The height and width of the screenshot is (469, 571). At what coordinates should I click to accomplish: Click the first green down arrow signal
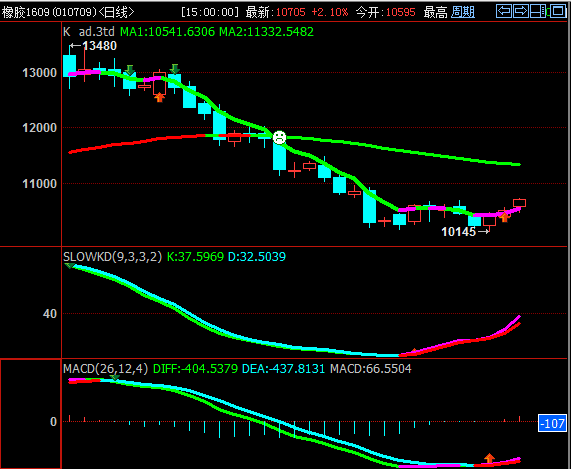click(x=130, y=70)
